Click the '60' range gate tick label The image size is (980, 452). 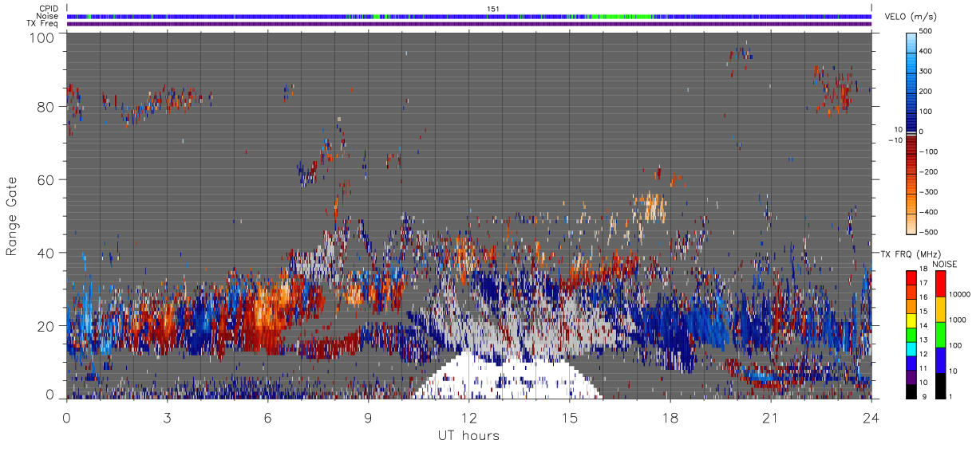tap(47, 179)
